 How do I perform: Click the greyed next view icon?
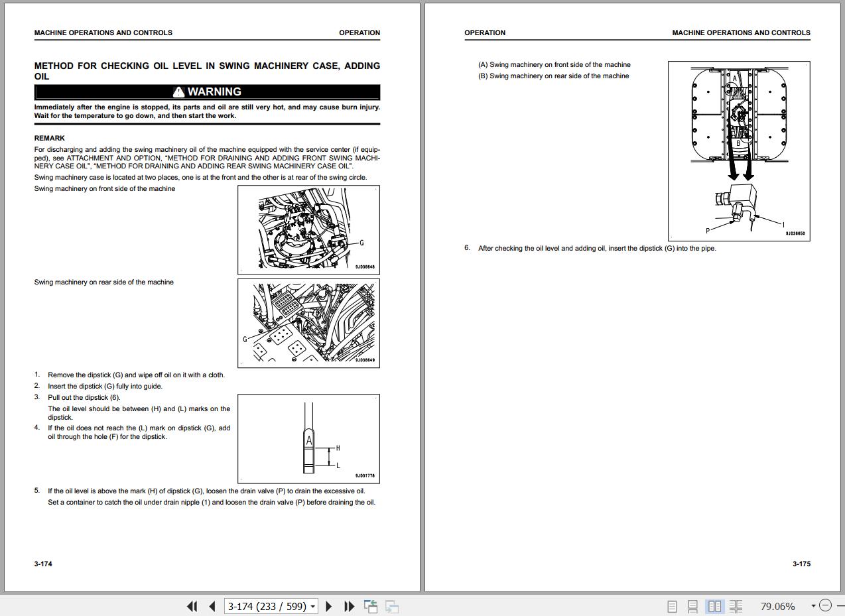[x=392, y=606]
